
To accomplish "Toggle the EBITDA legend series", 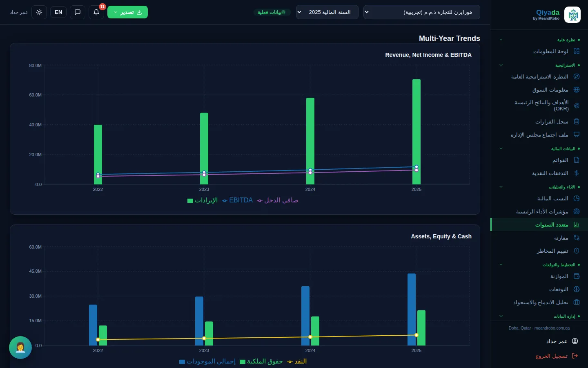I will pyautogui.click(x=237, y=200).
